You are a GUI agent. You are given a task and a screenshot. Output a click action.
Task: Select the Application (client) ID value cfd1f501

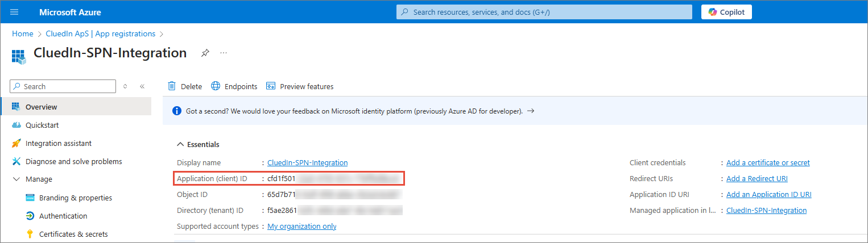282,178
